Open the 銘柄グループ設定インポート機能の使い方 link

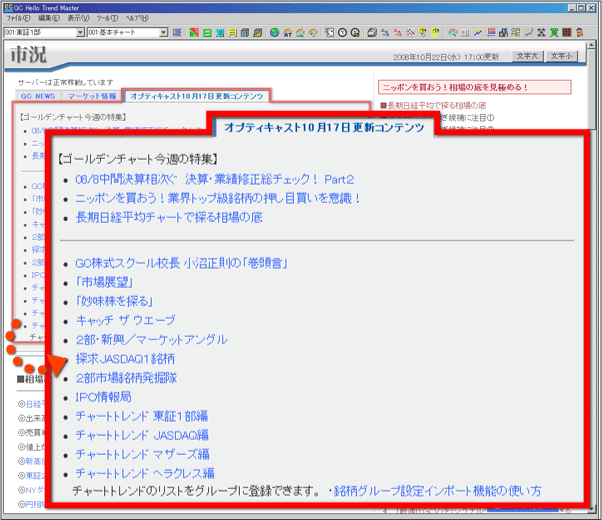pyautogui.click(x=437, y=491)
